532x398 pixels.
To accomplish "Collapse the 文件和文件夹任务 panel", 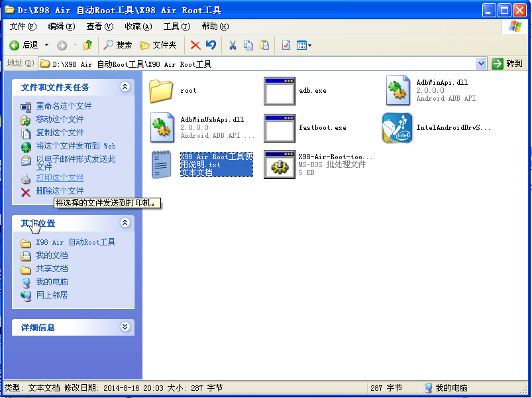I will (x=125, y=87).
